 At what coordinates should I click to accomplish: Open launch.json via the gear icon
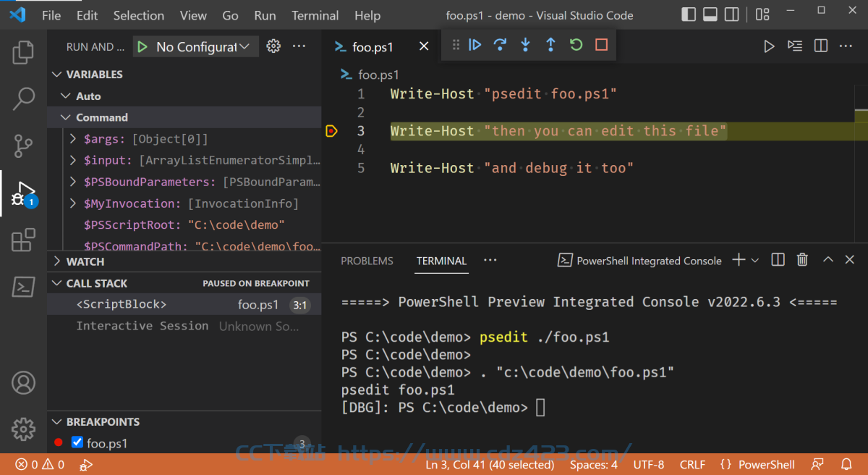click(273, 46)
